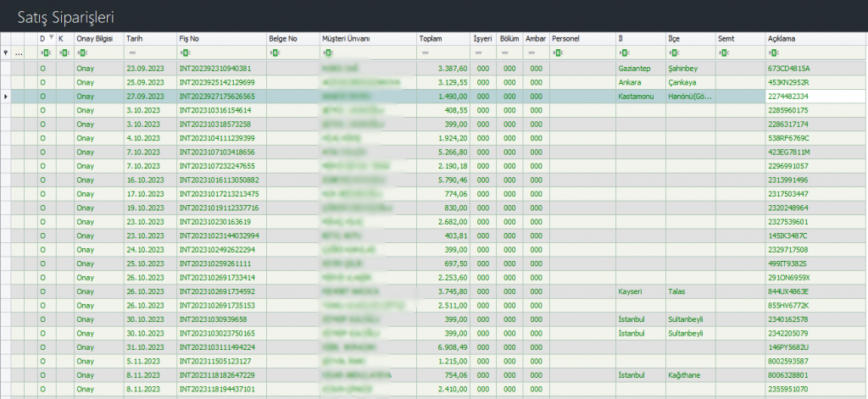Click the ABC filter icon under Açıklama
This screenshot has height=399, width=868.
(x=772, y=53)
